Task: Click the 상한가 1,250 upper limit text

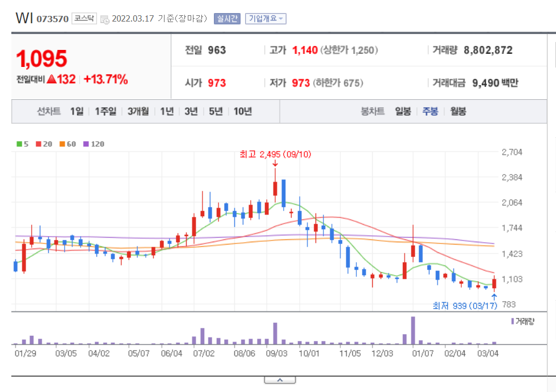Action: pyautogui.click(x=349, y=50)
